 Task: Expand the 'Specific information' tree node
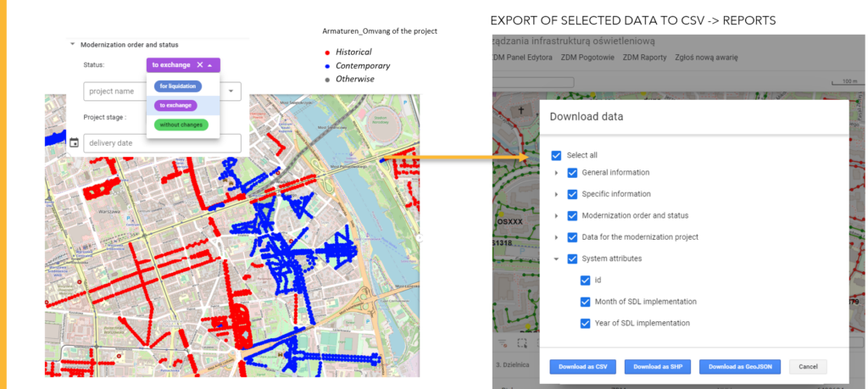point(556,194)
